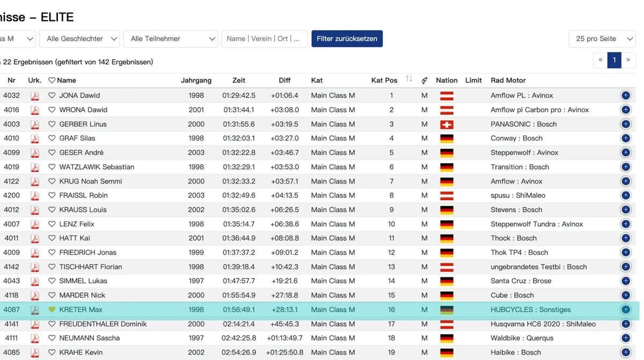Favorite MARDER Nick with the heart
The width and height of the screenshot is (644, 360).
52,296
